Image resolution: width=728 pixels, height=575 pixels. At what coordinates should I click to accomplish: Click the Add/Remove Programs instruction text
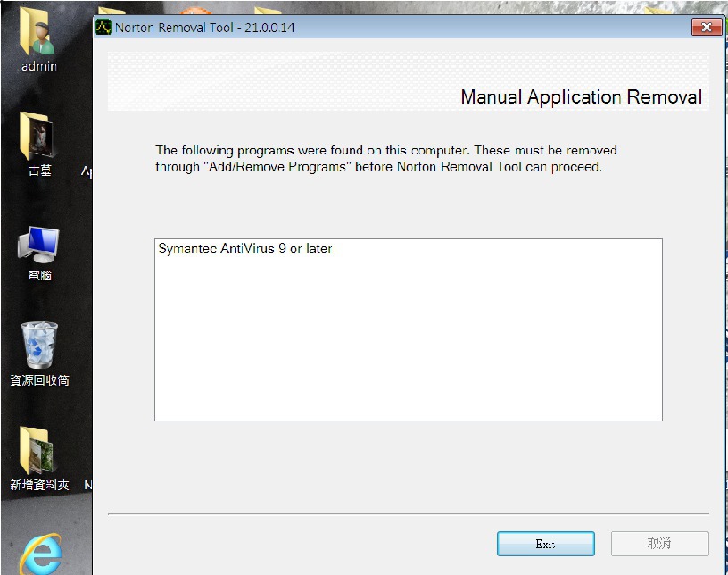click(386, 159)
